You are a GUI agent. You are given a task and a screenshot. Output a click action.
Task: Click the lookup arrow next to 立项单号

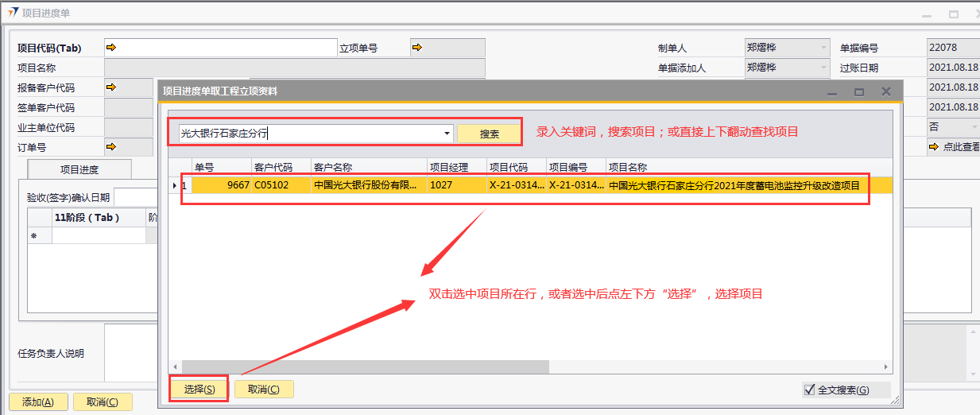click(x=417, y=48)
